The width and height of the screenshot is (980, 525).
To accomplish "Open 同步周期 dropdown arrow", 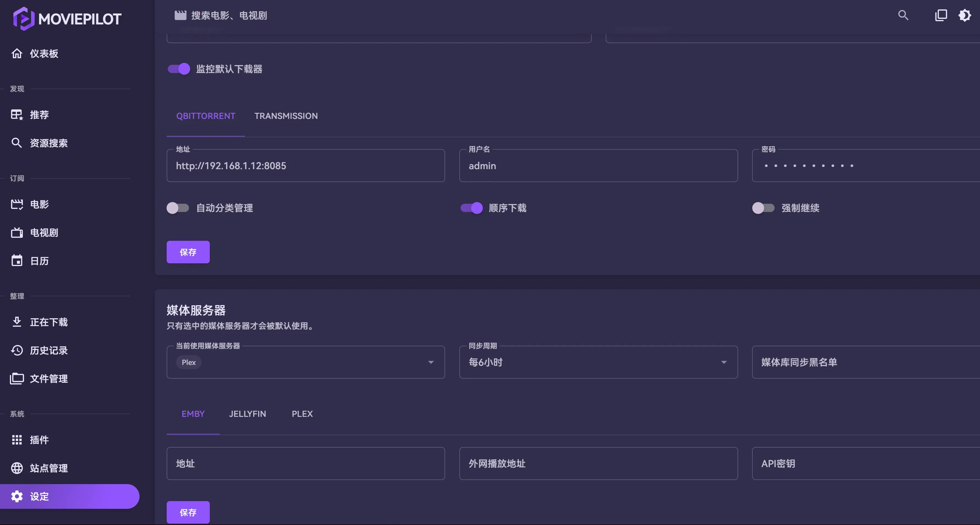I will 724,362.
